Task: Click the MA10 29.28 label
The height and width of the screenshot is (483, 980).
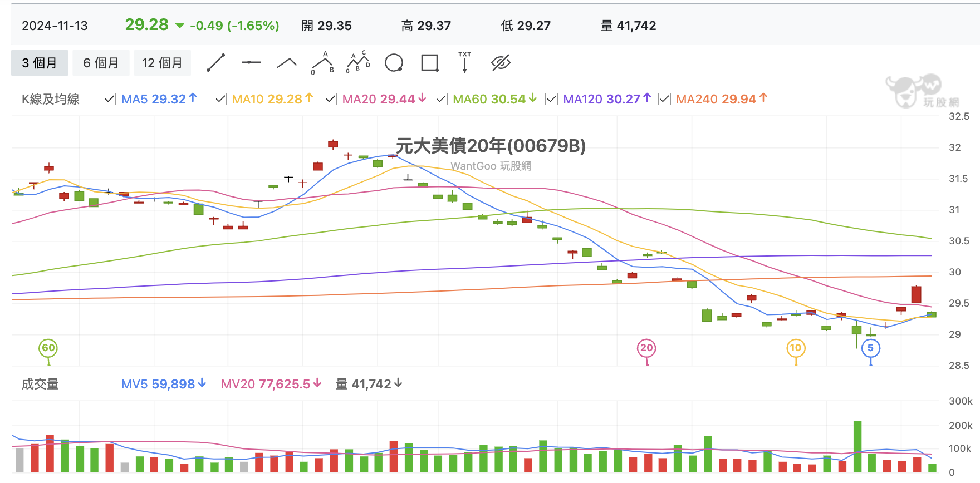Action: [272, 99]
